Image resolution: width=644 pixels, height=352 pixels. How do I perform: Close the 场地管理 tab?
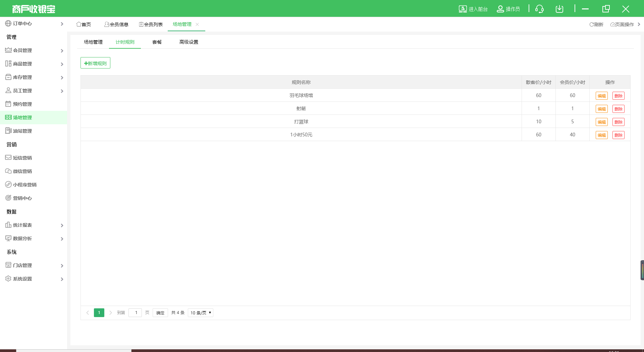pyautogui.click(x=197, y=25)
